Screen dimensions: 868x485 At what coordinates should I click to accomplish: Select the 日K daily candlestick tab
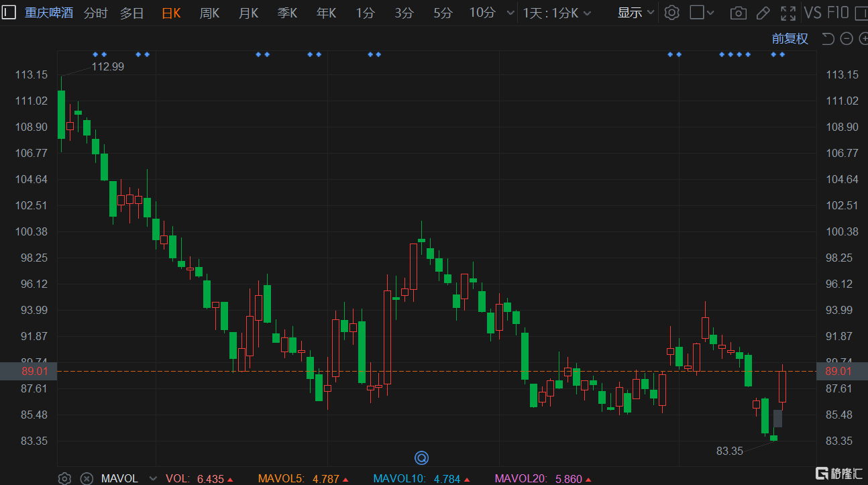171,13
